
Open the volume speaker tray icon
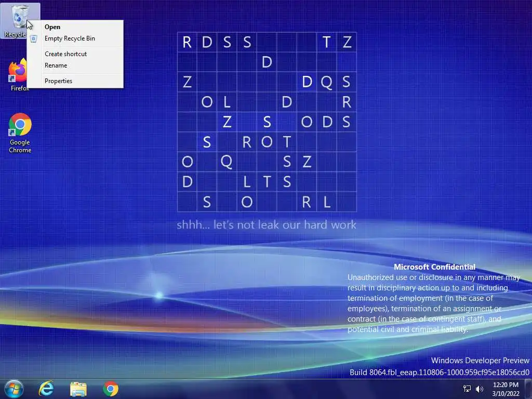coord(479,389)
